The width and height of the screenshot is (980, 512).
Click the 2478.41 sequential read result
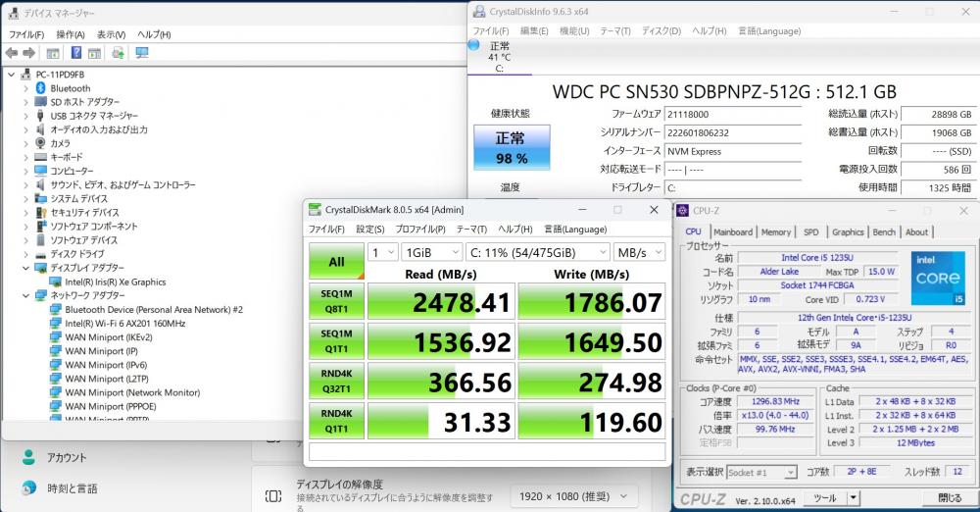tap(441, 302)
